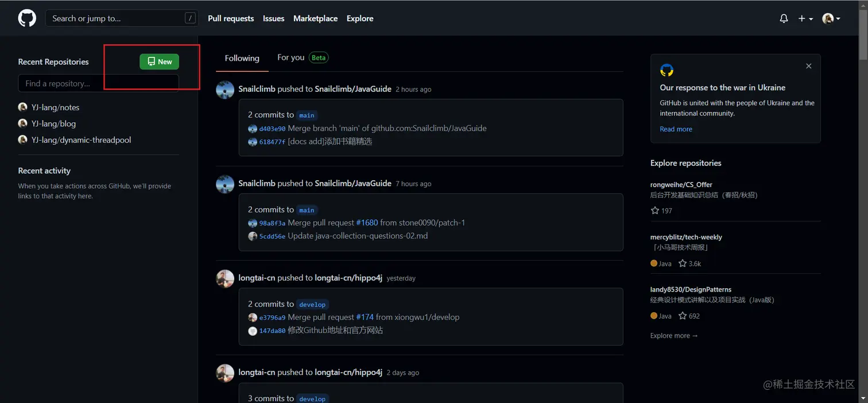Click avatar next to commit 5cdd56e
The image size is (868, 403).
tap(253, 237)
